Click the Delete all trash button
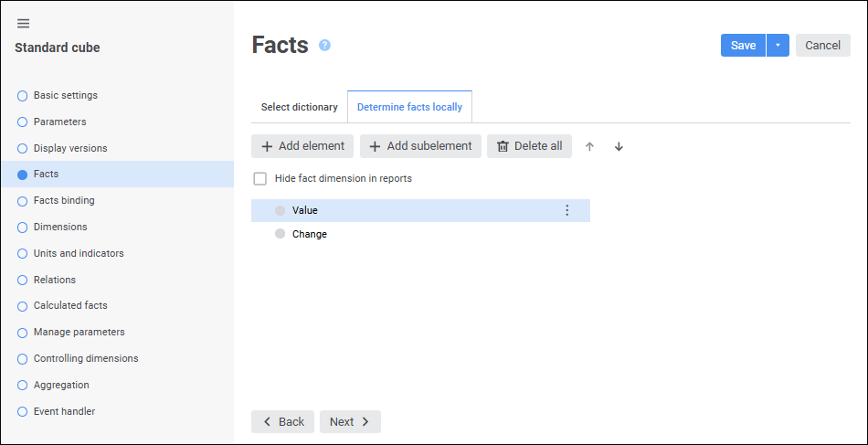 tap(529, 146)
